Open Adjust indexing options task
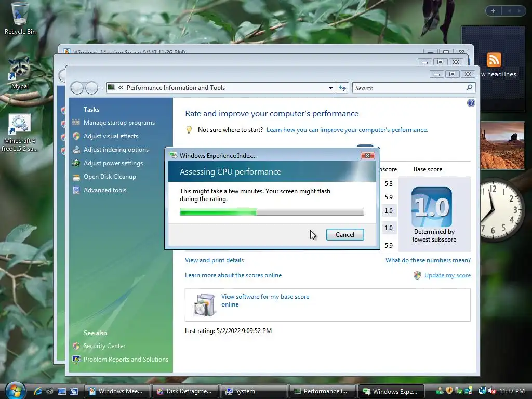532x399 pixels. tap(116, 150)
